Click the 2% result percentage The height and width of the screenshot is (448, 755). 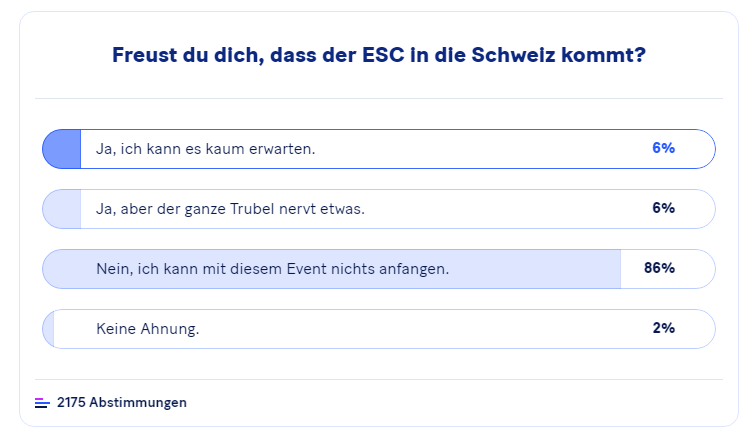[663, 329]
